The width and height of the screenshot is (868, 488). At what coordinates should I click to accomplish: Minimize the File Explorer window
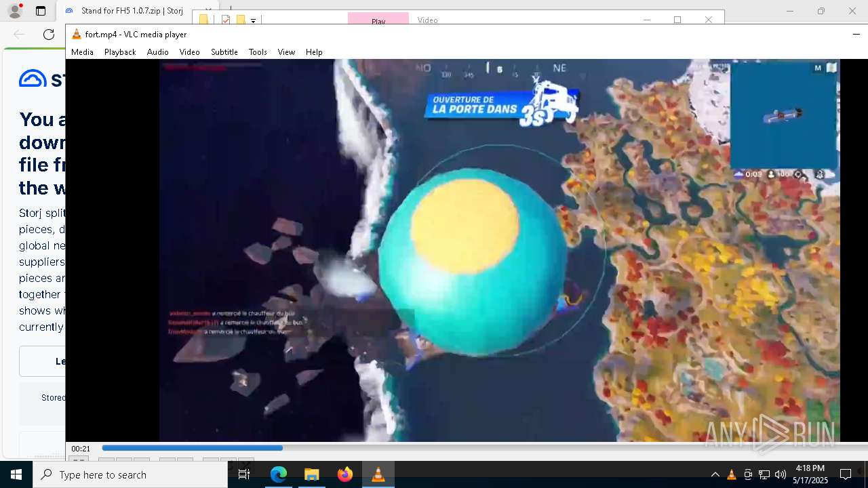pyautogui.click(x=646, y=20)
